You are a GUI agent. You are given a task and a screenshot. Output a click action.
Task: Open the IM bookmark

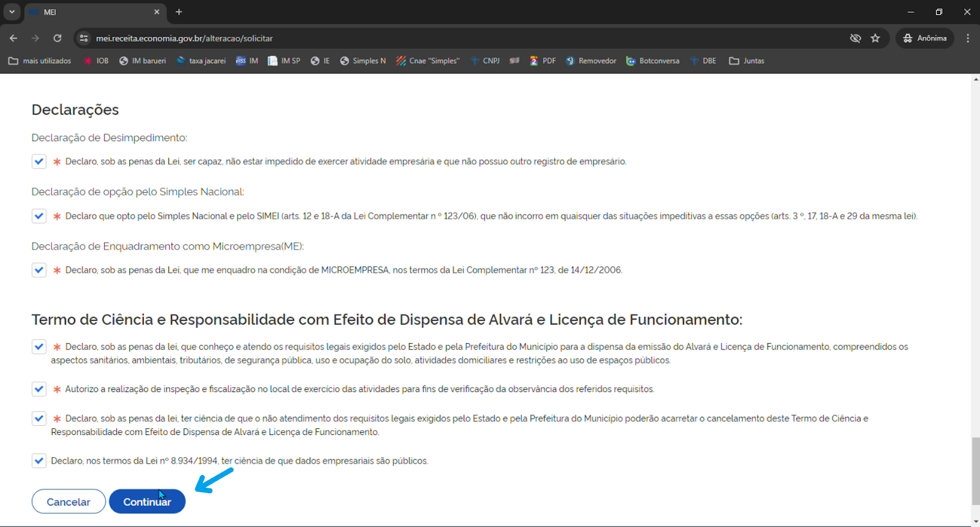(x=247, y=61)
